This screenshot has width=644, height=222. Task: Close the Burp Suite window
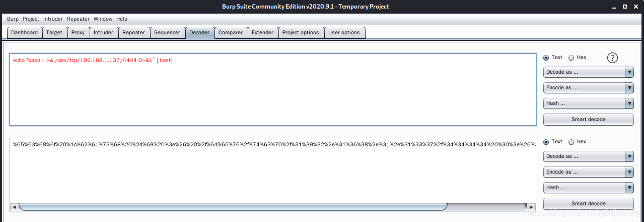pos(636,7)
